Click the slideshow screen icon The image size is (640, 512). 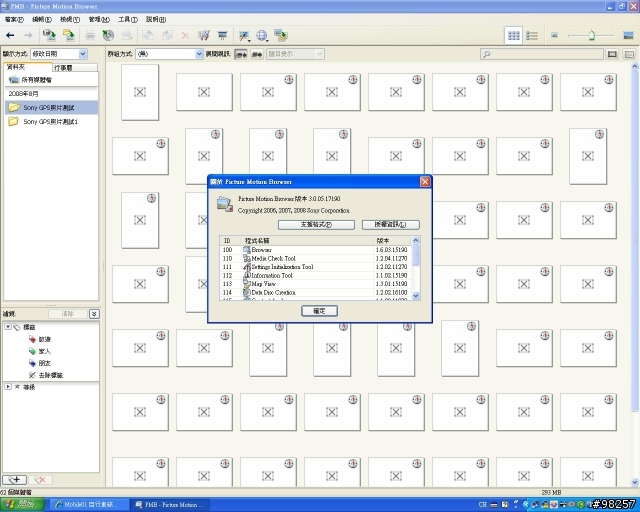pyautogui.click(x=222, y=36)
